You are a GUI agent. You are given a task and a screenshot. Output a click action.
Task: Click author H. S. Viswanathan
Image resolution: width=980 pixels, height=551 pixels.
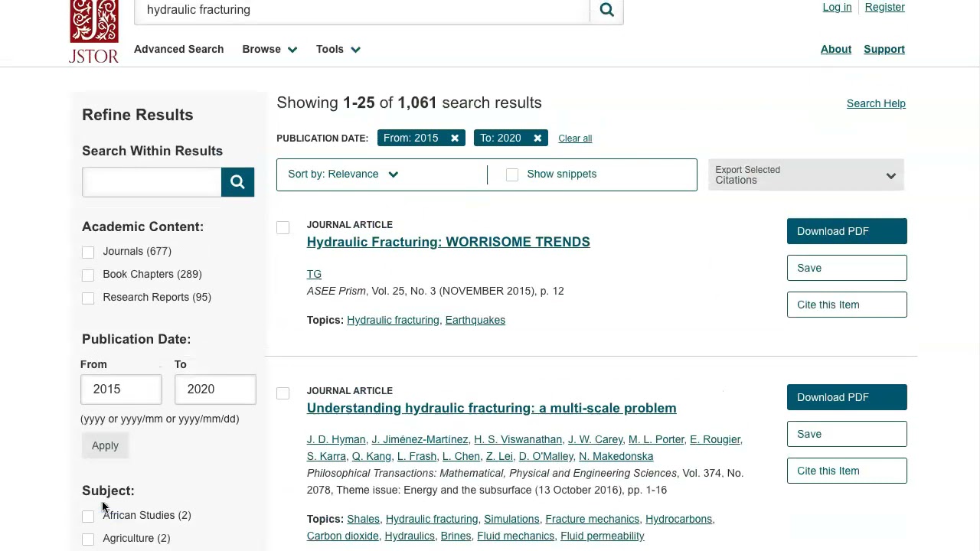(x=518, y=439)
